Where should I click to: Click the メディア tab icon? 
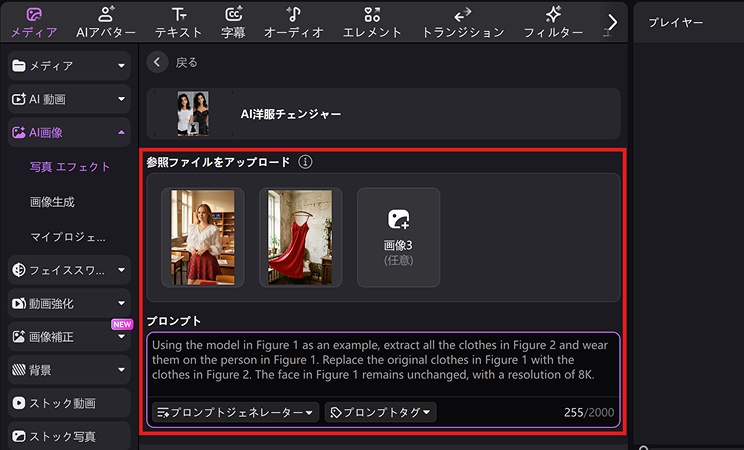pyautogui.click(x=34, y=15)
